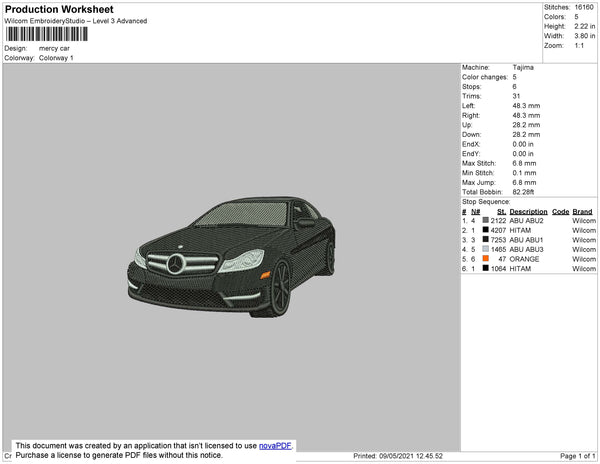
Task: Click the Stitches value 16160
Action: pyautogui.click(x=584, y=7)
